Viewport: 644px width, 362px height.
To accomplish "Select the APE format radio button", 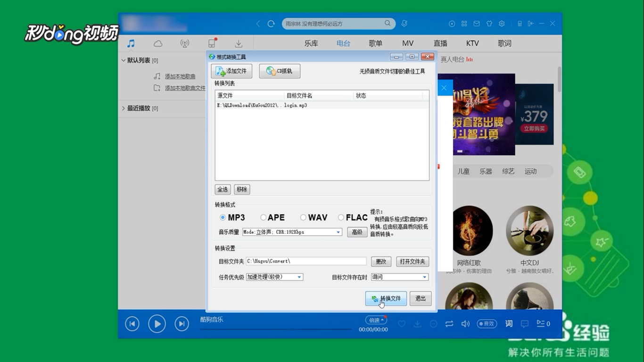I will (x=263, y=217).
